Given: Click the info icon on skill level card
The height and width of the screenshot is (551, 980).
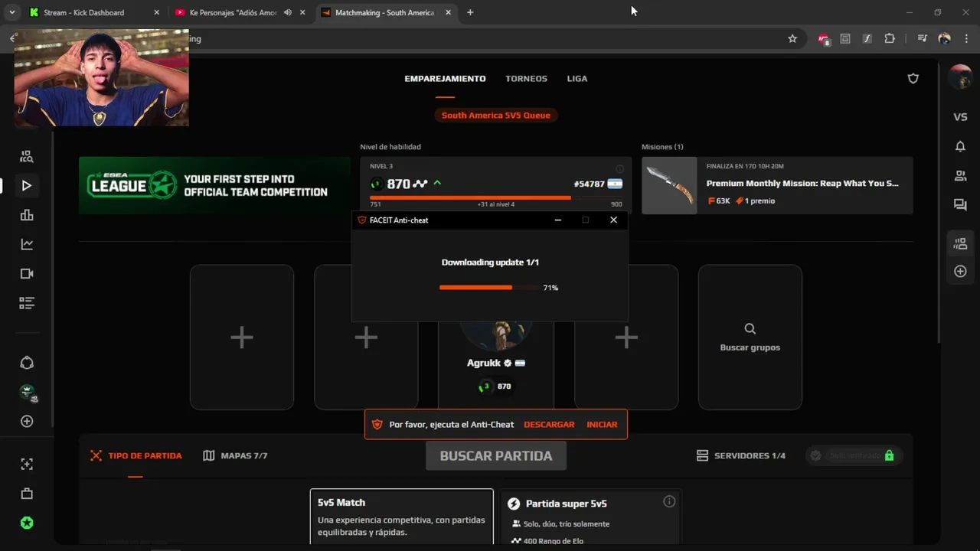Looking at the screenshot, I should pyautogui.click(x=619, y=168).
